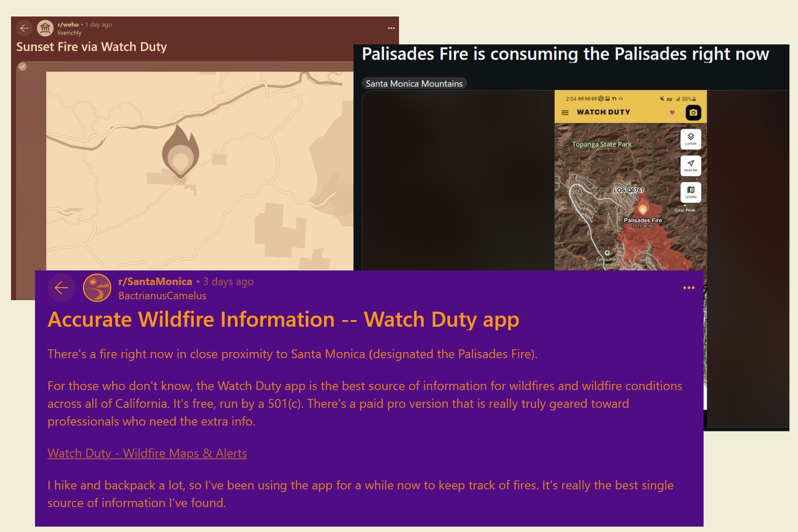798x532 pixels.
Task: Open Legend button on Watch Duty map
Action: point(691,192)
